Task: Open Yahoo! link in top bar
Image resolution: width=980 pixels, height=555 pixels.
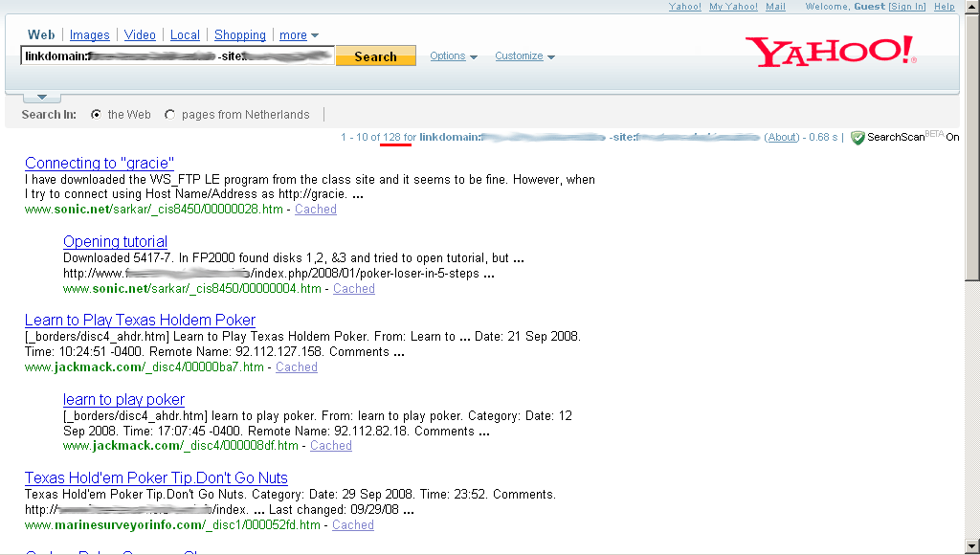Action: [685, 7]
